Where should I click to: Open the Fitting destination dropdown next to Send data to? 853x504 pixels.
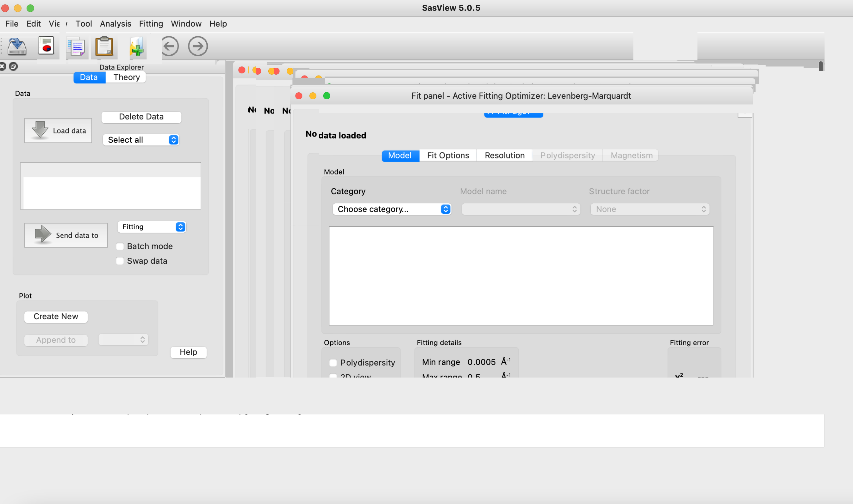pyautogui.click(x=152, y=226)
